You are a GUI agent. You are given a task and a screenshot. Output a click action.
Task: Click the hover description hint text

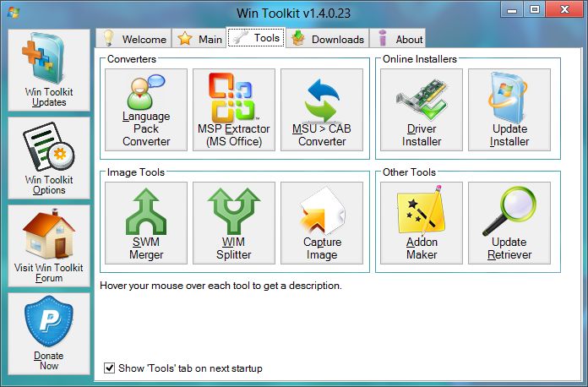click(x=220, y=286)
